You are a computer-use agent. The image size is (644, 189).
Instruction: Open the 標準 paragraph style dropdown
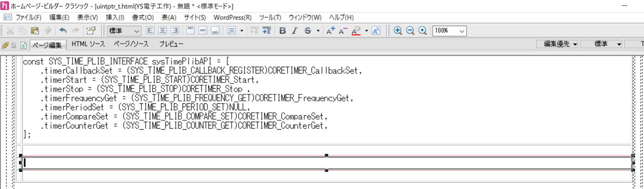tap(125, 31)
